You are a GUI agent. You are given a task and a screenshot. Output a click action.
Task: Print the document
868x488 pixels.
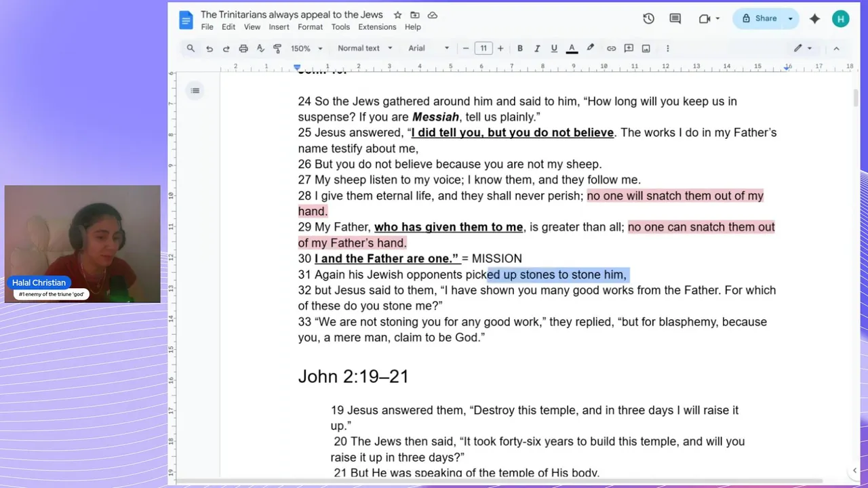point(243,48)
